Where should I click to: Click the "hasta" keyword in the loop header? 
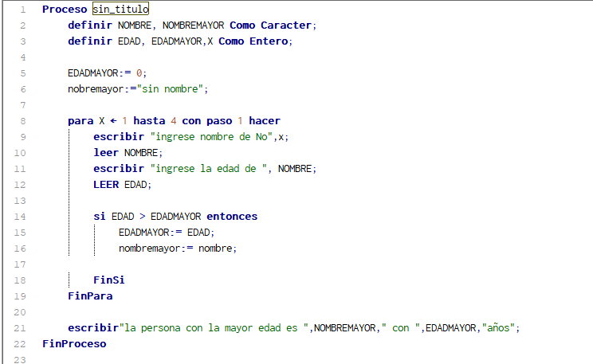tap(149, 120)
